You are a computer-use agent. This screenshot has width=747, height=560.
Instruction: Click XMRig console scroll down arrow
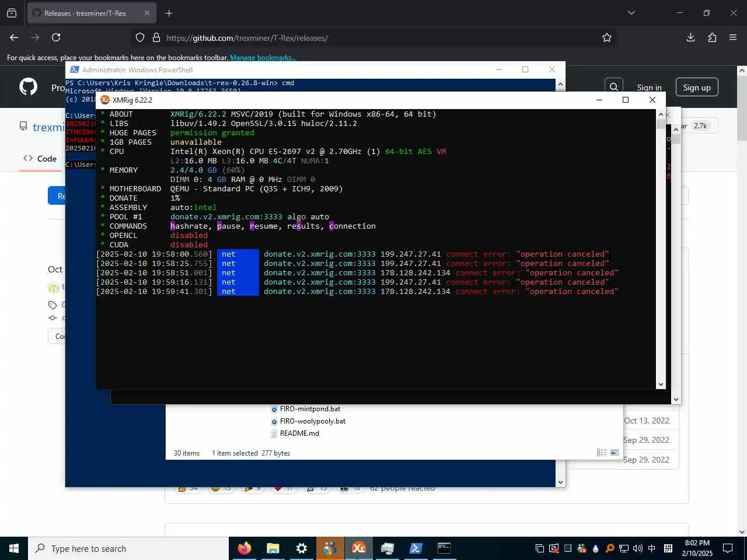661,384
